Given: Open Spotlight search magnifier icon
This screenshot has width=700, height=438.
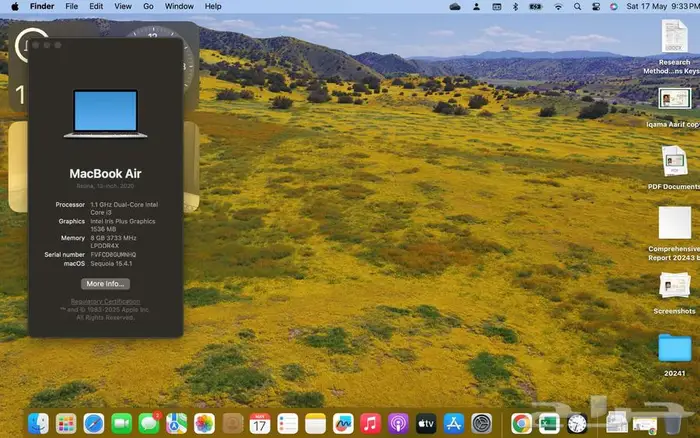Looking at the screenshot, I should pos(577,6).
